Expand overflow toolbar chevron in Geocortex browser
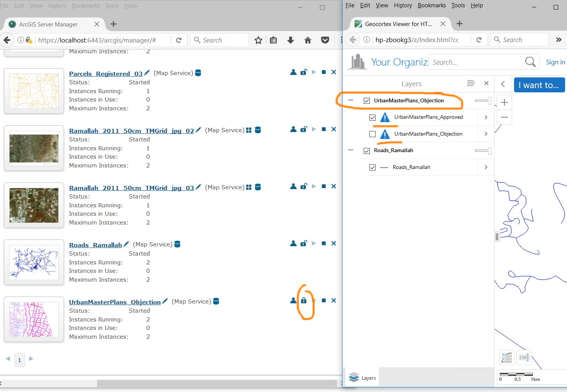Viewport: 567px width, 392px height. [x=559, y=39]
